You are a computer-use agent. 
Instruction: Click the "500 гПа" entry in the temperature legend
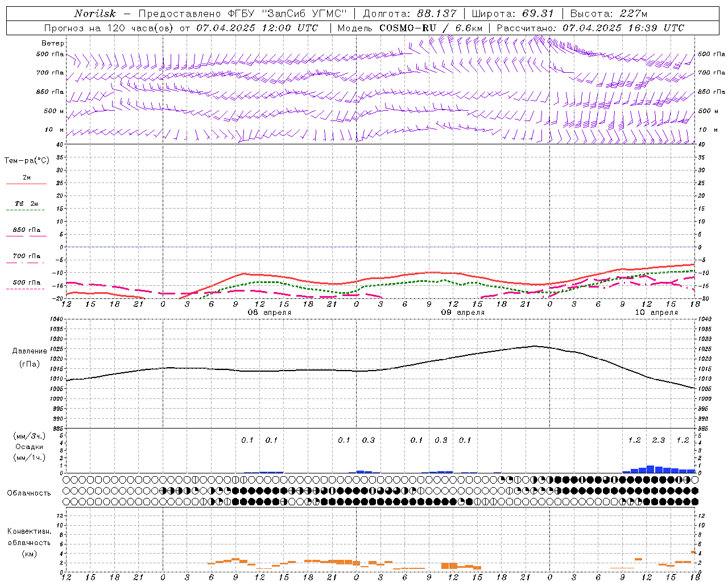(x=26, y=282)
